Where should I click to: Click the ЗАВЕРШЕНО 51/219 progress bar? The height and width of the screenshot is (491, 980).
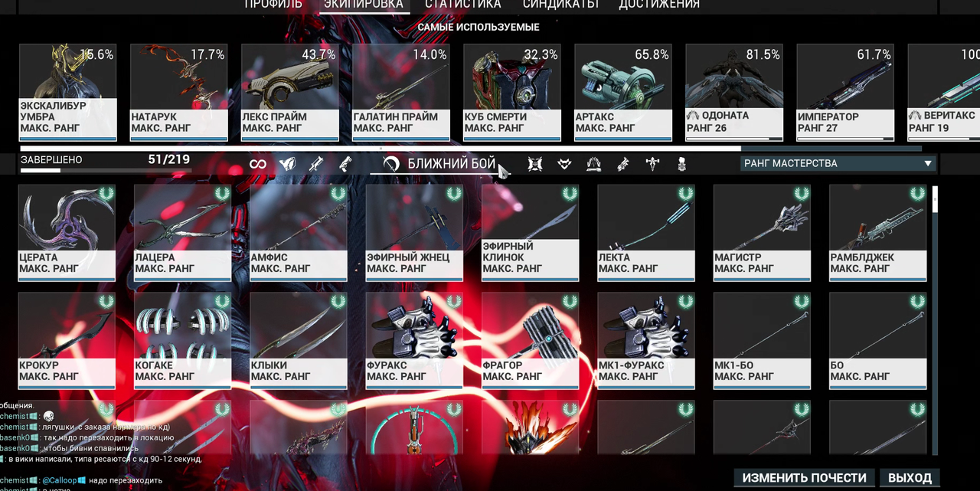click(x=105, y=171)
